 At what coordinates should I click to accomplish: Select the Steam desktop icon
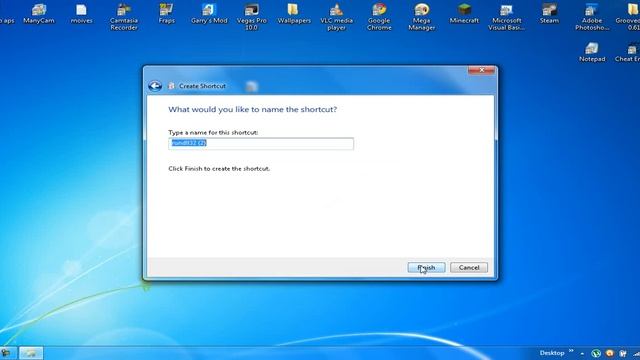tap(549, 13)
